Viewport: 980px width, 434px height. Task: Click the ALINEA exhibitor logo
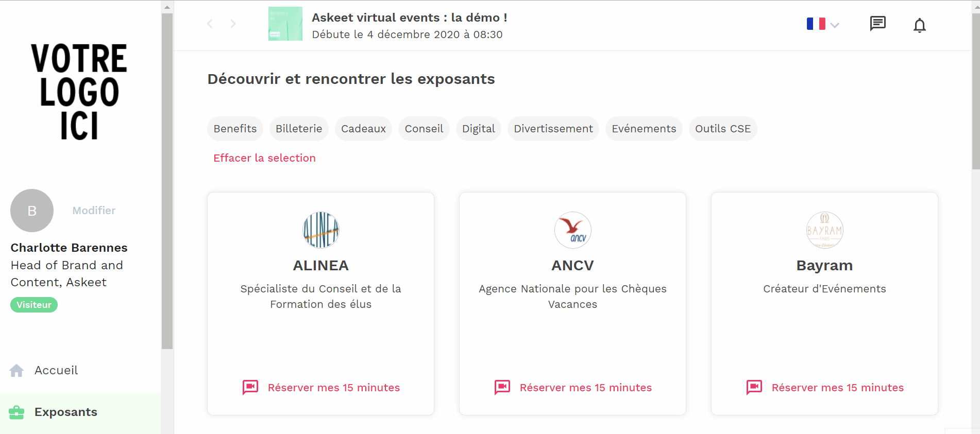click(x=321, y=230)
